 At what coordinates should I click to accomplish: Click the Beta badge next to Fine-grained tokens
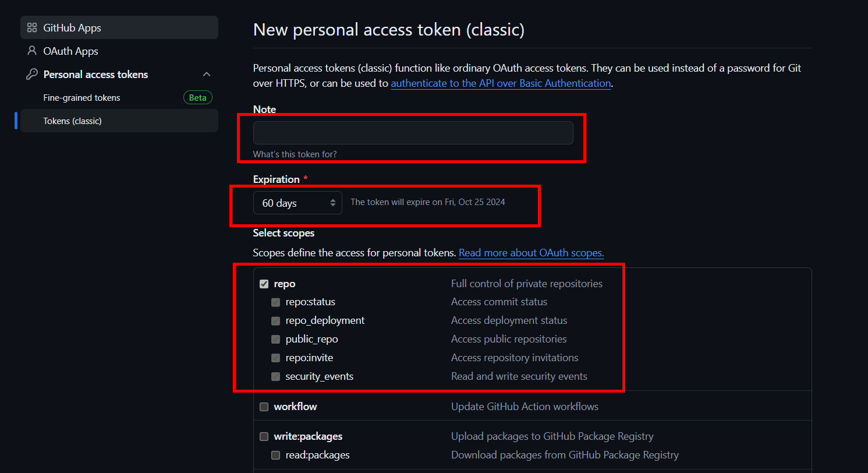click(x=198, y=98)
